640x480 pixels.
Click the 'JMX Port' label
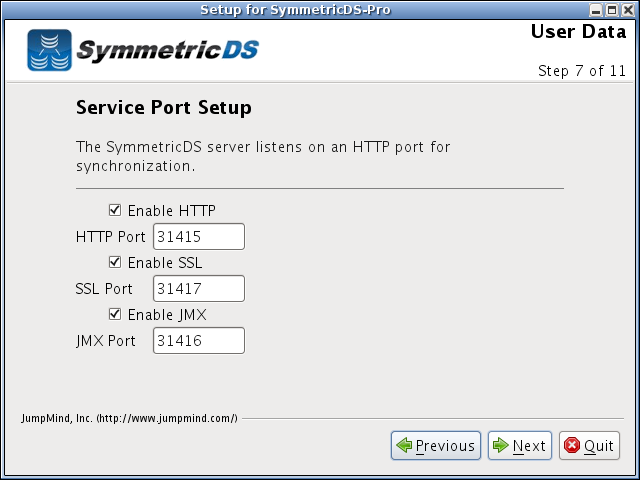[x=106, y=341]
